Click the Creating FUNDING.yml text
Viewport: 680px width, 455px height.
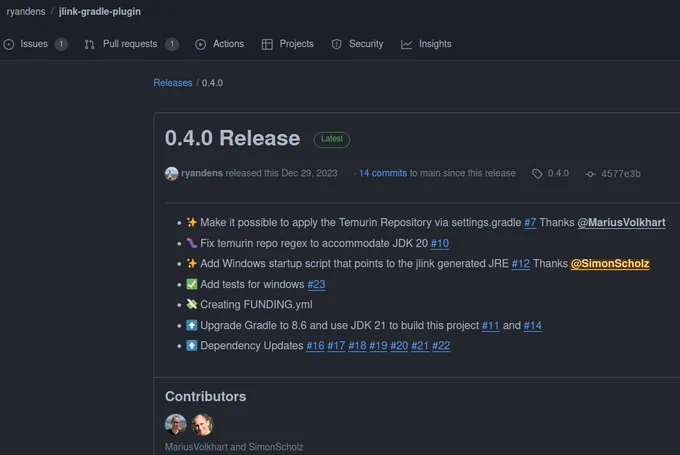(x=256, y=304)
